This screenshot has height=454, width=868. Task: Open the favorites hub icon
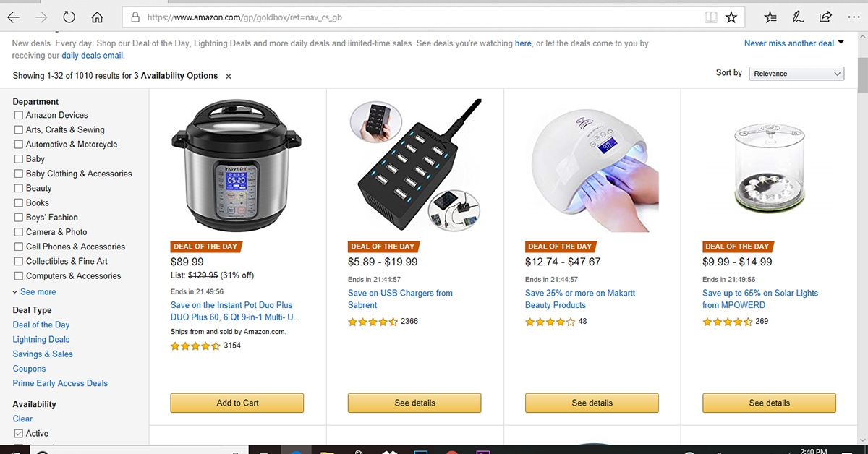coord(770,17)
